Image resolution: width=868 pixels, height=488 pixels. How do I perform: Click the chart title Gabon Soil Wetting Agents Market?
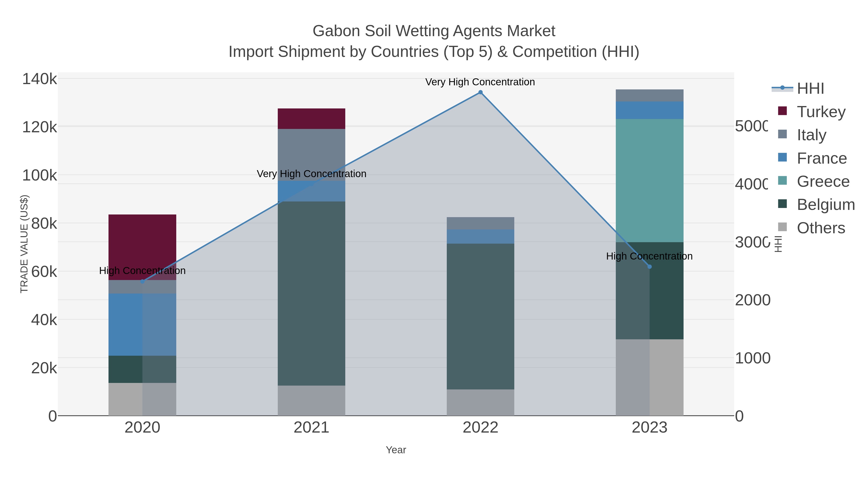(x=434, y=31)
